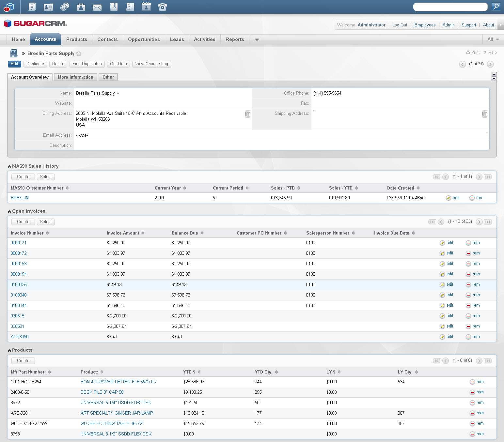Open the Opportunities coins icon in top toolbar
504x442 pixels.
point(65,7)
